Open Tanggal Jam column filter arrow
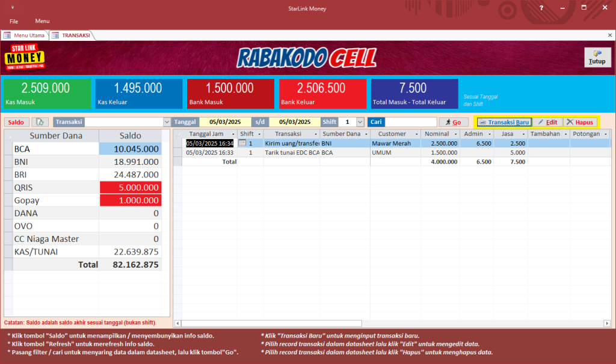616x364 pixels. click(233, 134)
